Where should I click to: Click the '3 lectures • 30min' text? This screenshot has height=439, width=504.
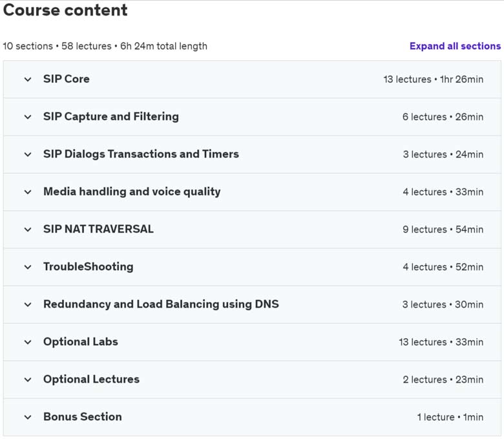click(443, 305)
